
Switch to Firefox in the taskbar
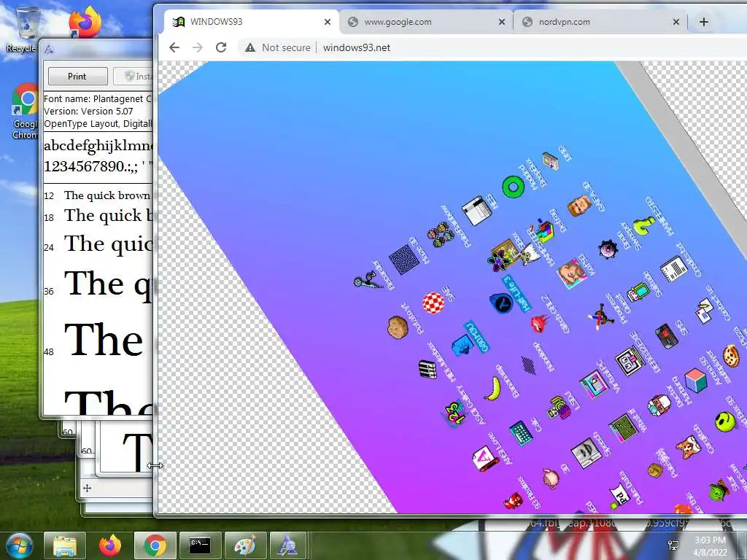(109, 545)
